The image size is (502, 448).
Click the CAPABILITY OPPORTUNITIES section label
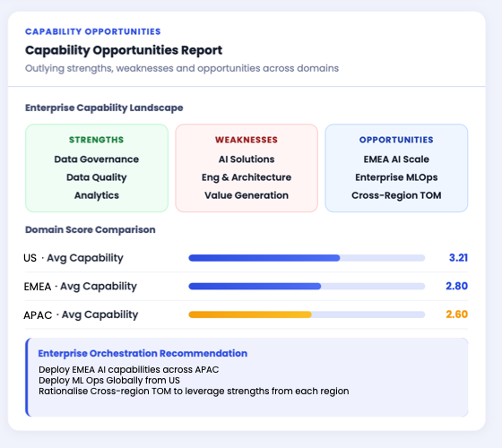pyautogui.click(x=93, y=31)
